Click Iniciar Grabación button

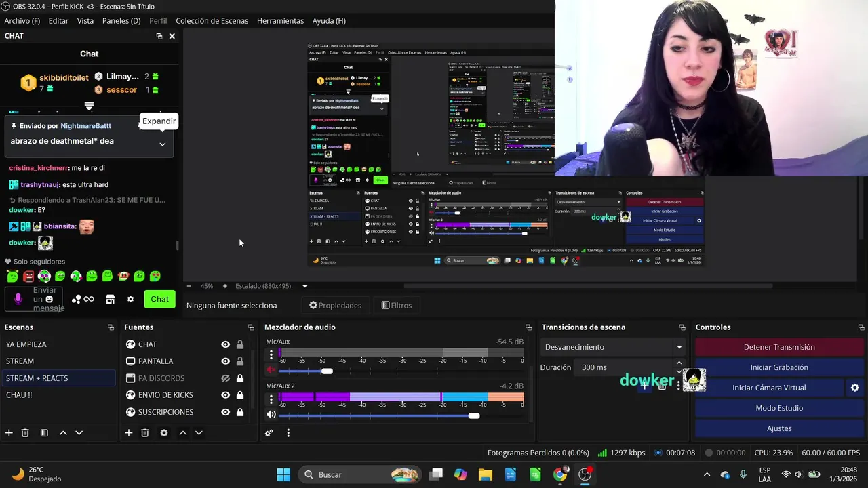click(779, 367)
